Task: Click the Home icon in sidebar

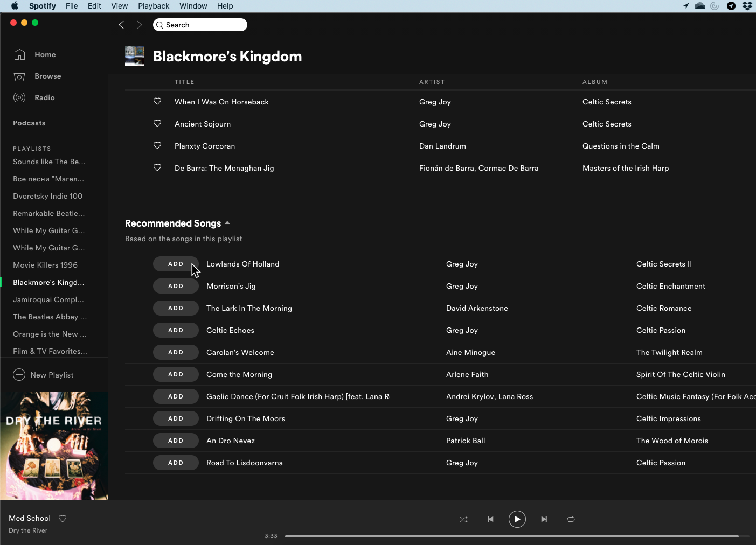Action: coord(20,54)
